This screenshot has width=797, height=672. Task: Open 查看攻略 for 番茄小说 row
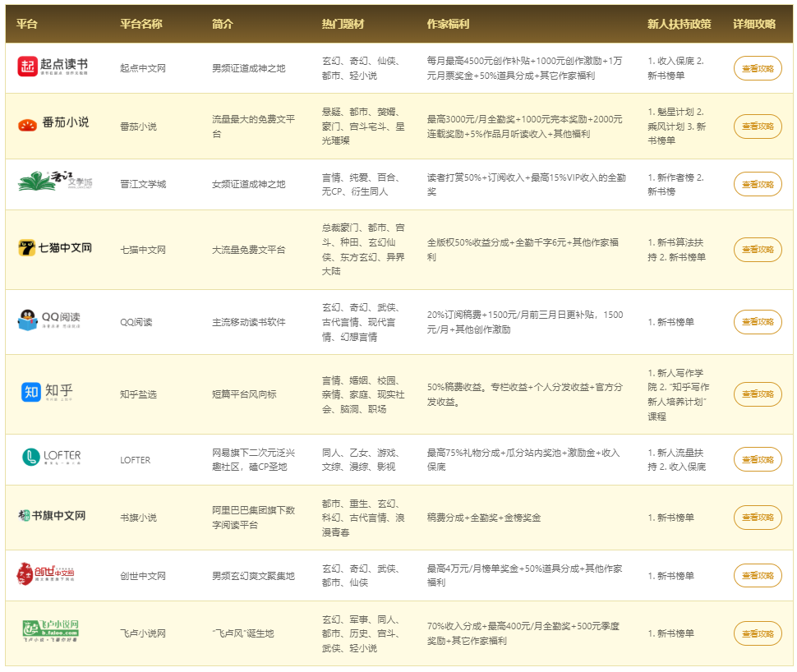tap(757, 127)
